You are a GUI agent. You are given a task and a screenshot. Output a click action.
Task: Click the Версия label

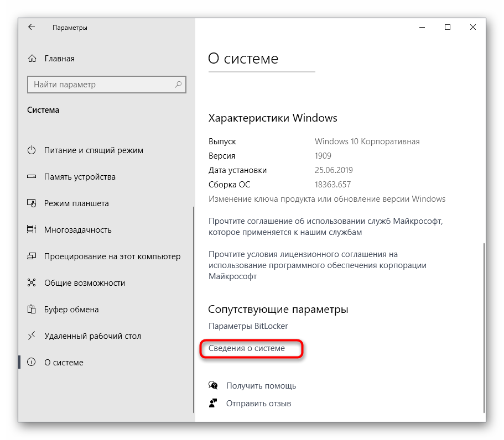(222, 156)
